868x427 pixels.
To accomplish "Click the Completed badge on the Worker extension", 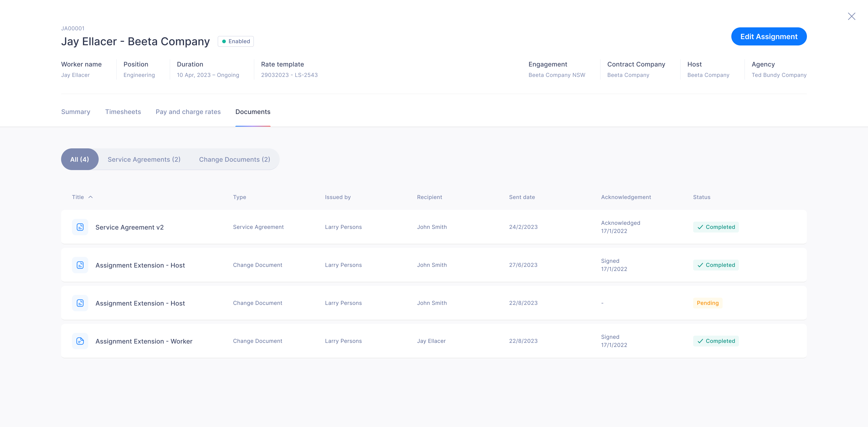I will click(716, 341).
